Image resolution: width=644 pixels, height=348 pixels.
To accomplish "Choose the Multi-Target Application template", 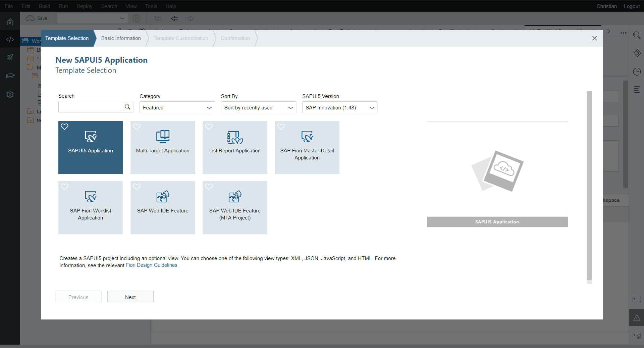I will point(163,147).
